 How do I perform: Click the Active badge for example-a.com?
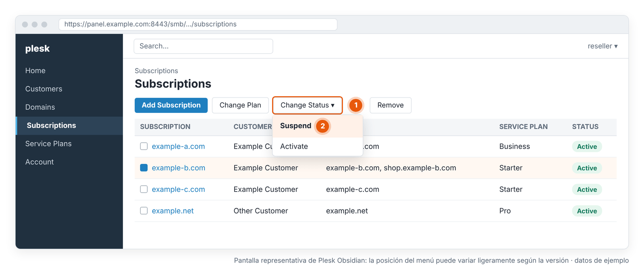(587, 147)
